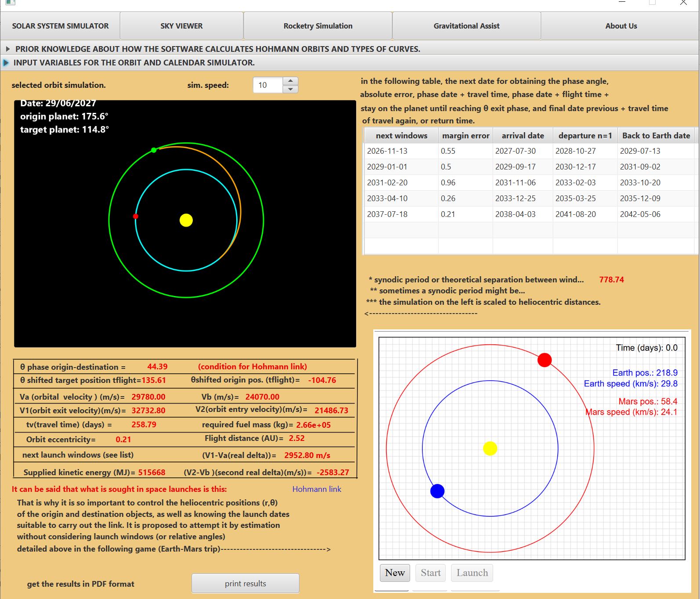
Task: Click the print results button
Action: coord(245,584)
